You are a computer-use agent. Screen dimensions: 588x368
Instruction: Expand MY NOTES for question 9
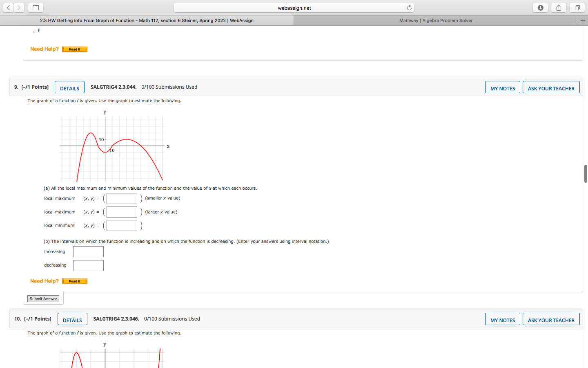[502, 87]
